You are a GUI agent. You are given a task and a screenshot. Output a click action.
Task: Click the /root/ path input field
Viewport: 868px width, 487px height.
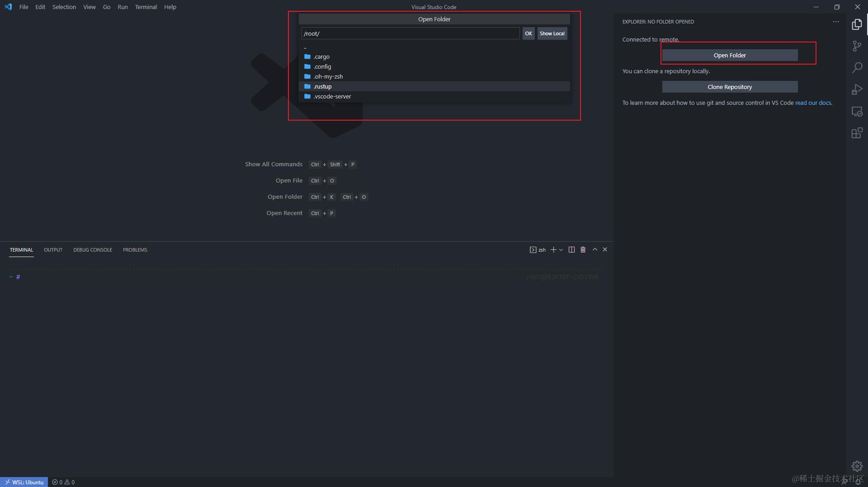coord(410,33)
